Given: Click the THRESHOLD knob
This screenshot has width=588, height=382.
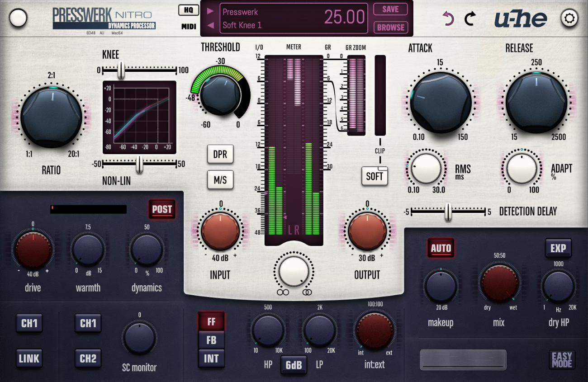Looking at the screenshot, I should [220, 95].
